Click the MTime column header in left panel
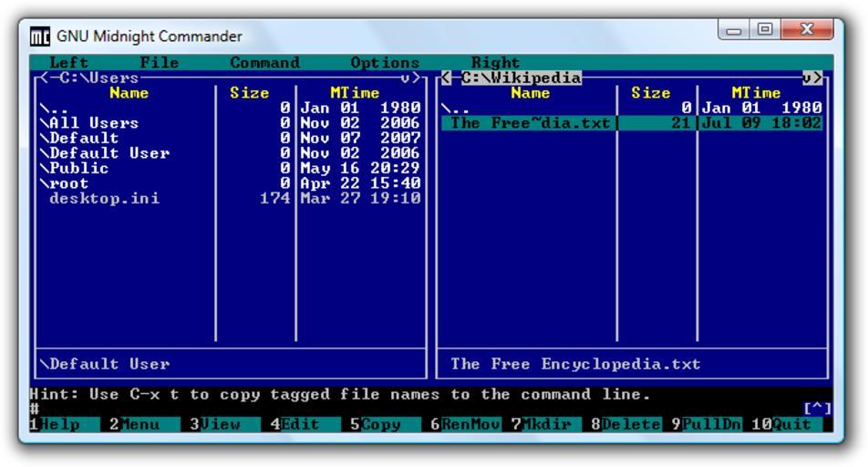The image size is (868, 467). [x=355, y=93]
